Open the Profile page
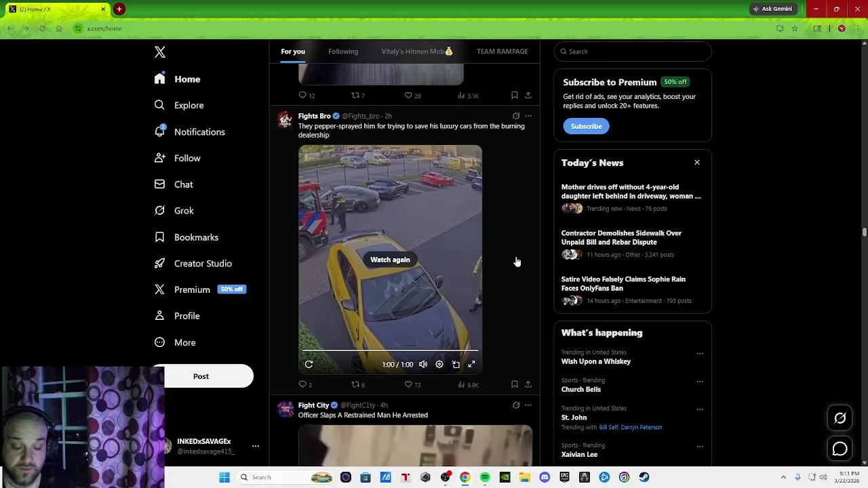The image size is (868, 488). click(x=176, y=316)
